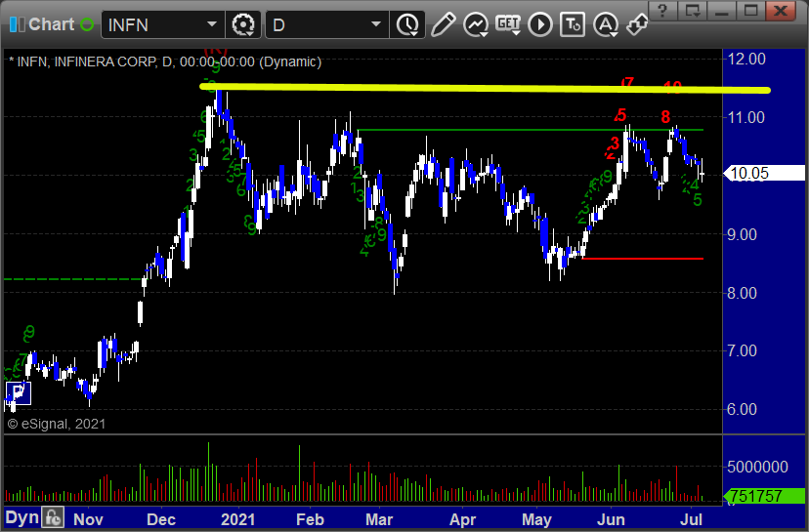The width and height of the screenshot is (809, 532).
Task: Click the double-arrow icon in toolbar
Action: point(637,24)
